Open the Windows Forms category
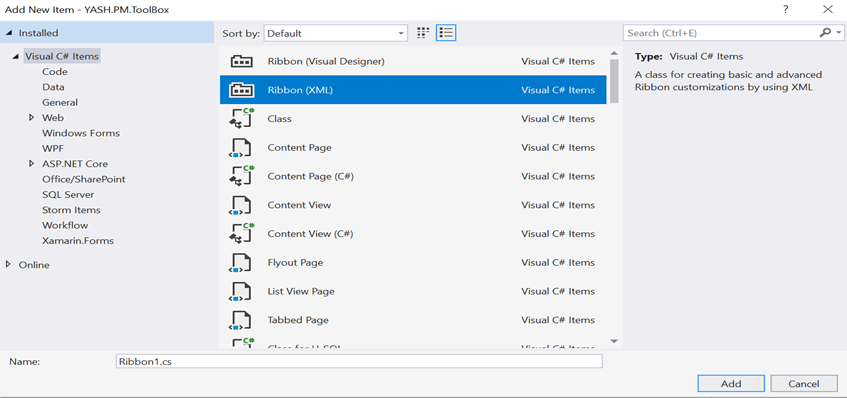The height and width of the screenshot is (398, 847). [x=81, y=133]
